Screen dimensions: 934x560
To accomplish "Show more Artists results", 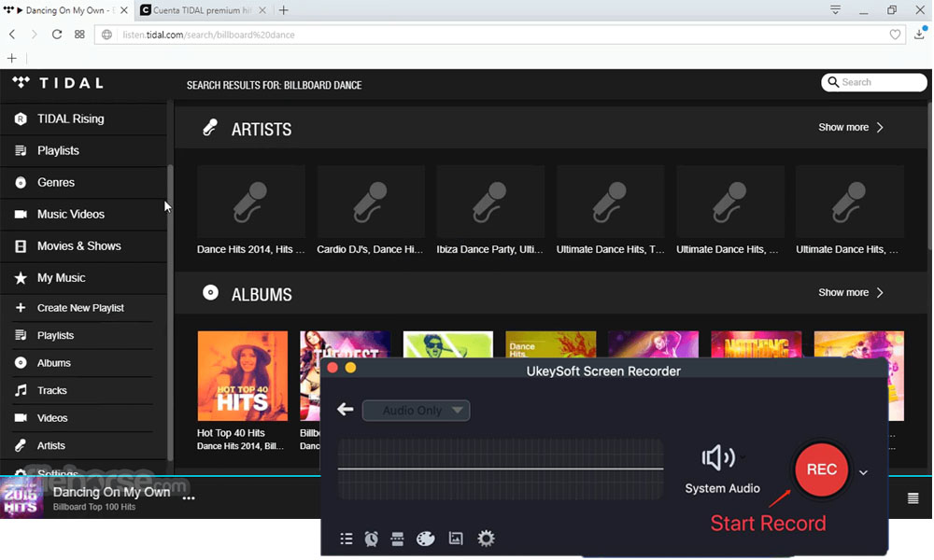I will coord(851,127).
